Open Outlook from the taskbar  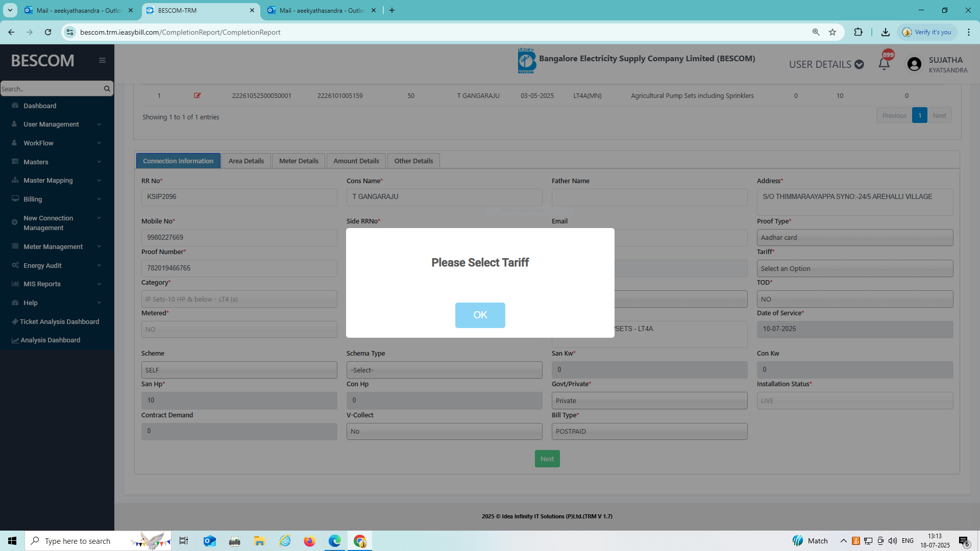point(209,541)
